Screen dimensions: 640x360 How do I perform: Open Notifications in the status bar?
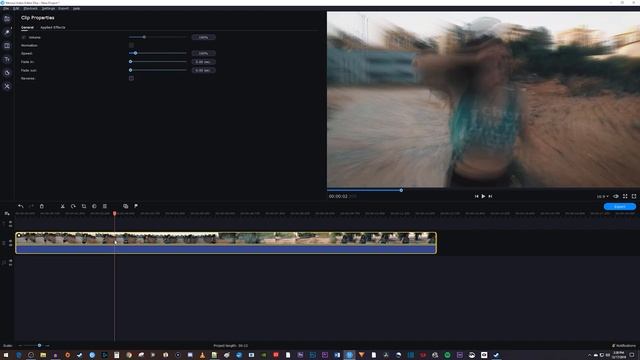click(624, 346)
